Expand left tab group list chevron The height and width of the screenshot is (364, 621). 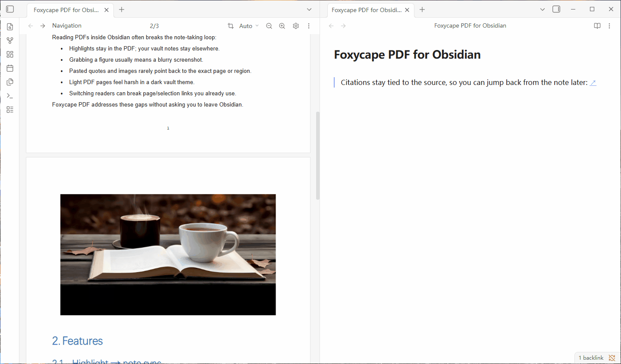point(309,9)
